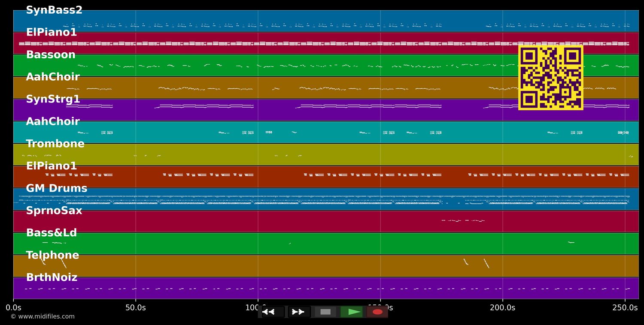Click the 250.0s timeline marker
Screen dimensions: 644x325
pos(625,307)
